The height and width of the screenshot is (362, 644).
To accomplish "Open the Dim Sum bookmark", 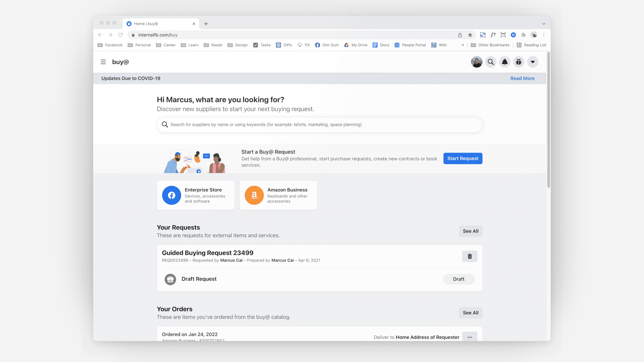I will (327, 45).
